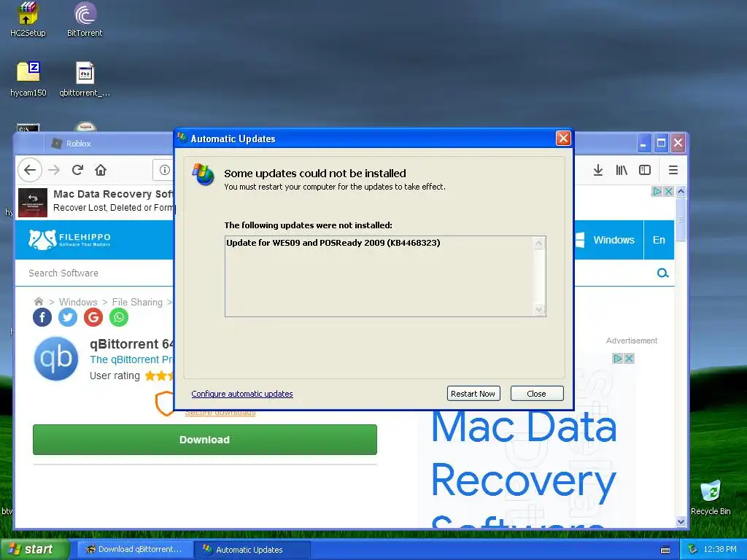Switch to Download qBittorrent taskbar item
This screenshot has height=560, width=747.
135,549
